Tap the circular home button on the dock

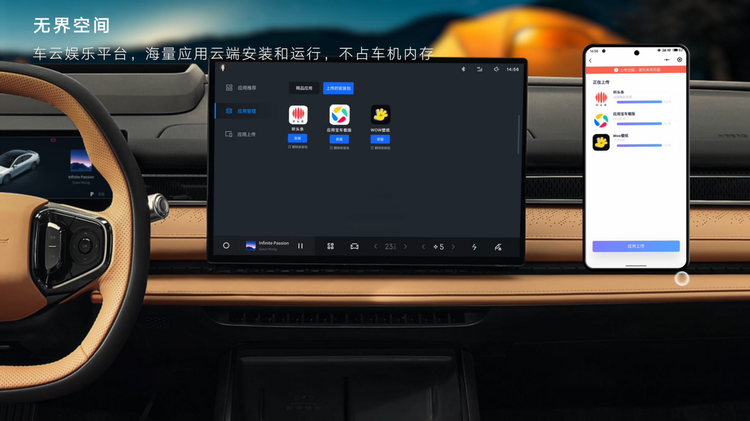(226, 246)
